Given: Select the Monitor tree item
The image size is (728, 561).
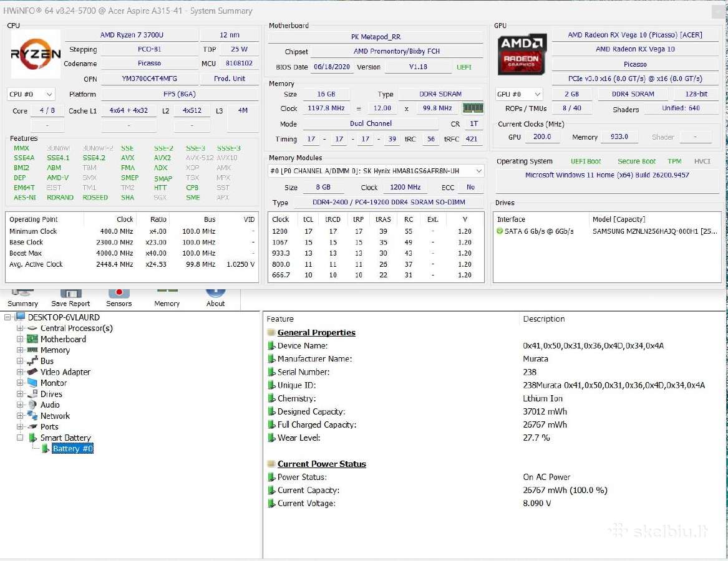Looking at the screenshot, I should pos(54,383).
